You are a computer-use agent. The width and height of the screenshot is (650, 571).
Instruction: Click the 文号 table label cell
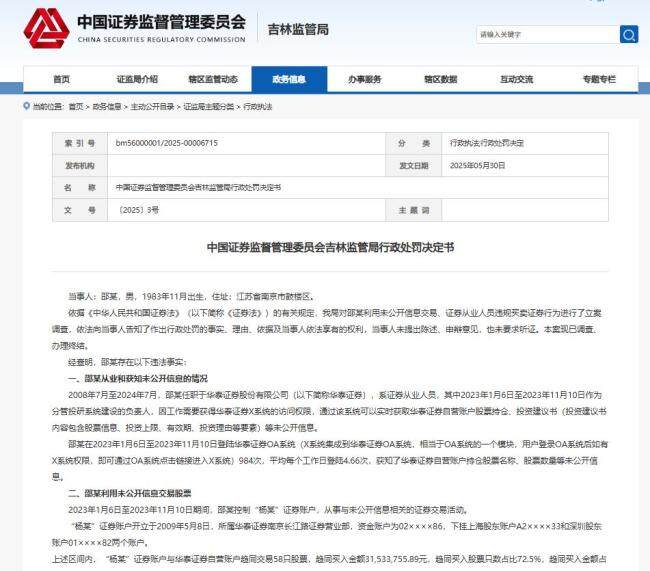(x=80, y=210)
